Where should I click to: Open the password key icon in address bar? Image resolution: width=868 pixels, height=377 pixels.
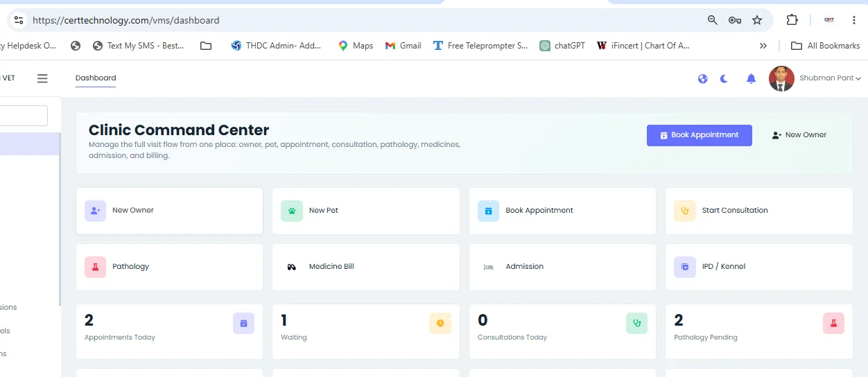click(735, 20)
